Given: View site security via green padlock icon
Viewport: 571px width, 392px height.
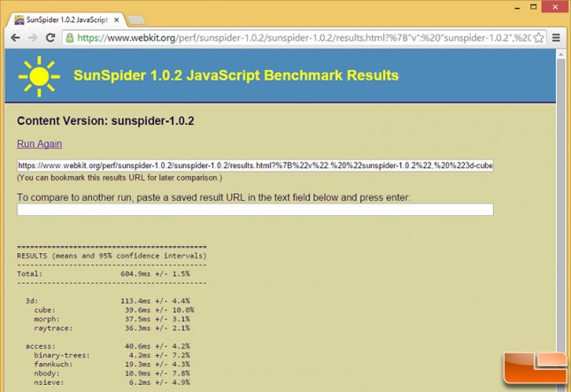Looking at the screenshot, I should click(x=70, y=38).
